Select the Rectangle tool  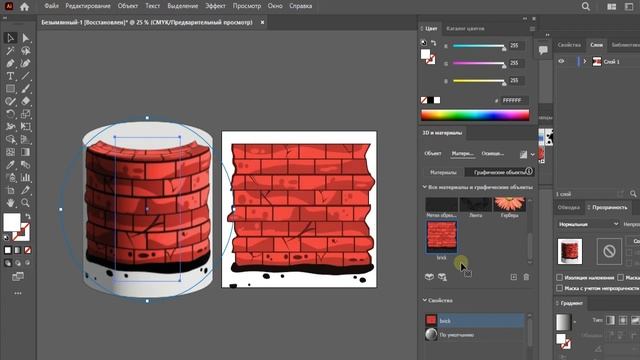(x=10, y=89)
